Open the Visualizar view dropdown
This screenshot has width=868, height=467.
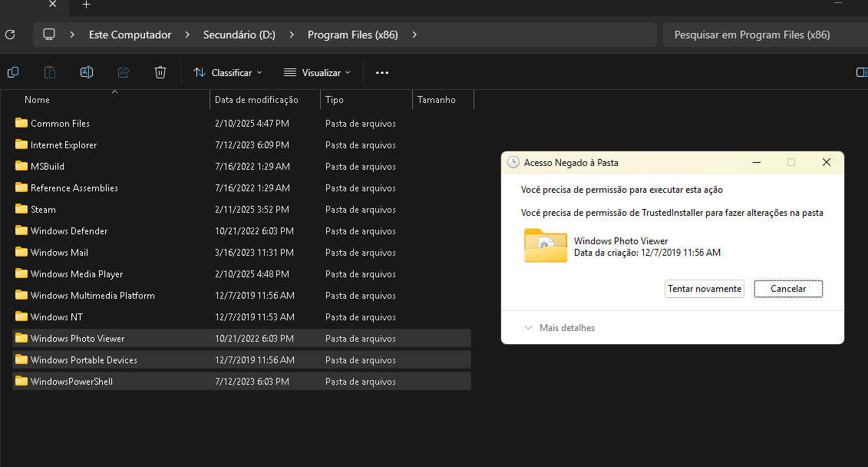coord(317,72)
